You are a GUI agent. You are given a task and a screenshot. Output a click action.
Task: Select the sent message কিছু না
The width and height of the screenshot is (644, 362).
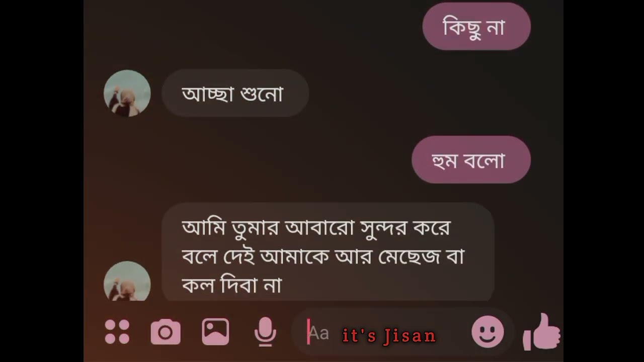[476, 26]
